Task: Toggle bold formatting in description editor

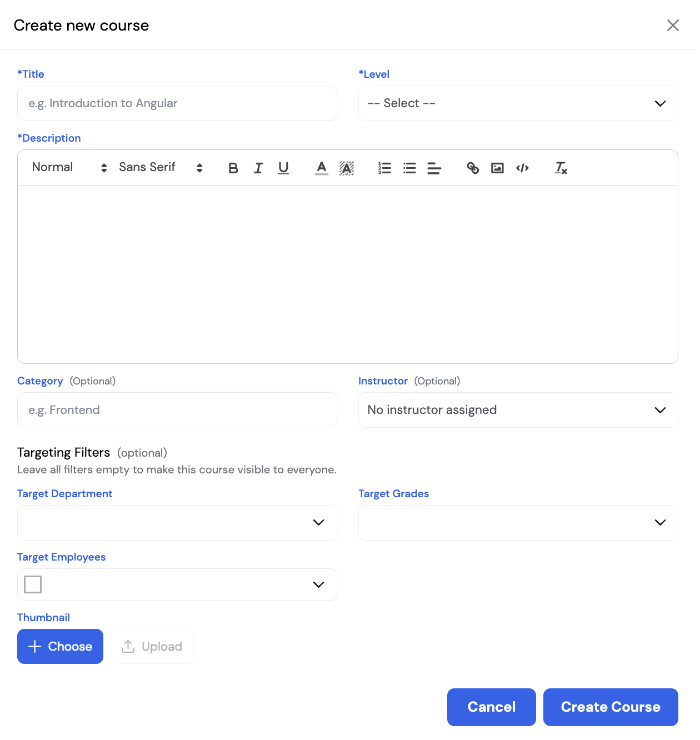Action: 233,168
